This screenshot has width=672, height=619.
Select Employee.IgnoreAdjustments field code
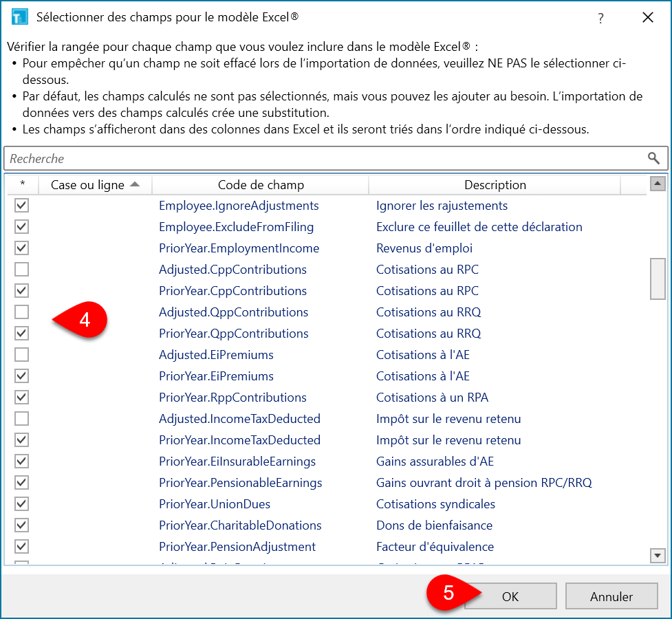click(239, 206)
